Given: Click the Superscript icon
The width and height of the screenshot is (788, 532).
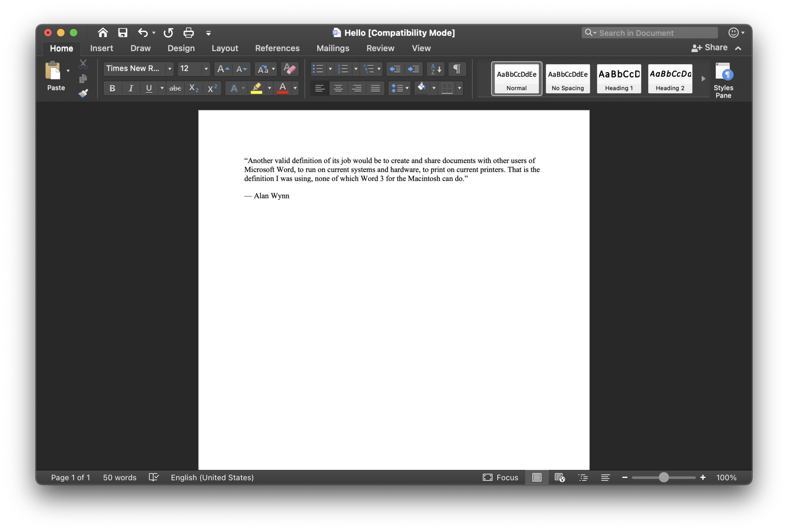Looking at the screenshot, I should click(x=212, y=88).
